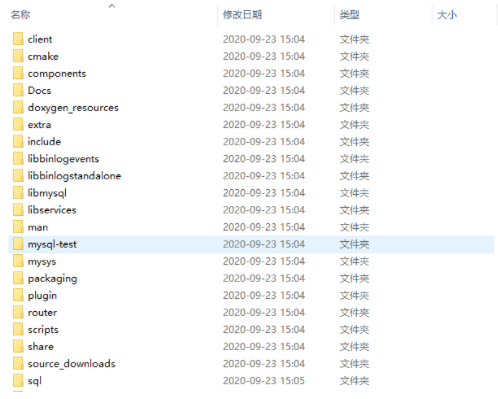Click the sql folder icon
This screenshot has width=498, height=399.
tap(18, 380)
